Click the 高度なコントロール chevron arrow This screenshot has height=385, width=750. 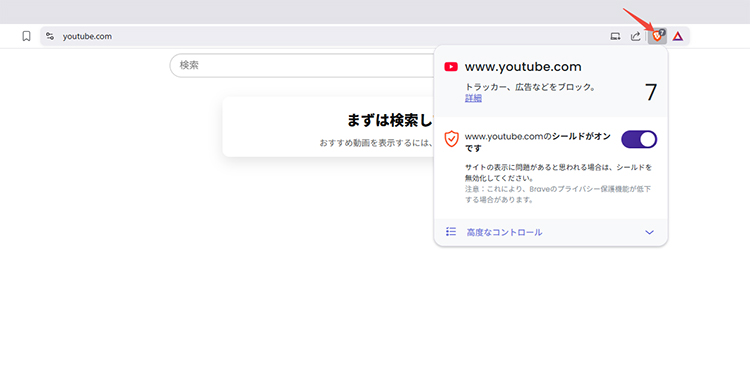coord(649,232)
